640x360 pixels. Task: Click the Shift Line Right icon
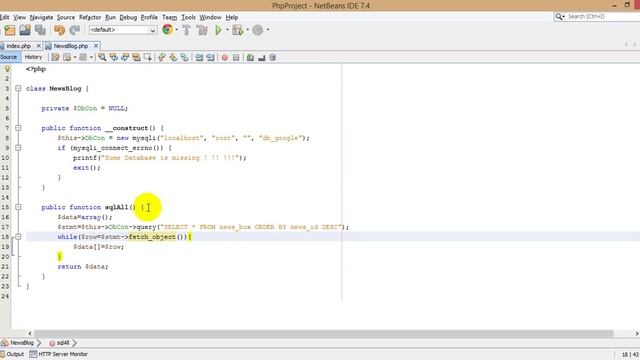coord(210,58)
